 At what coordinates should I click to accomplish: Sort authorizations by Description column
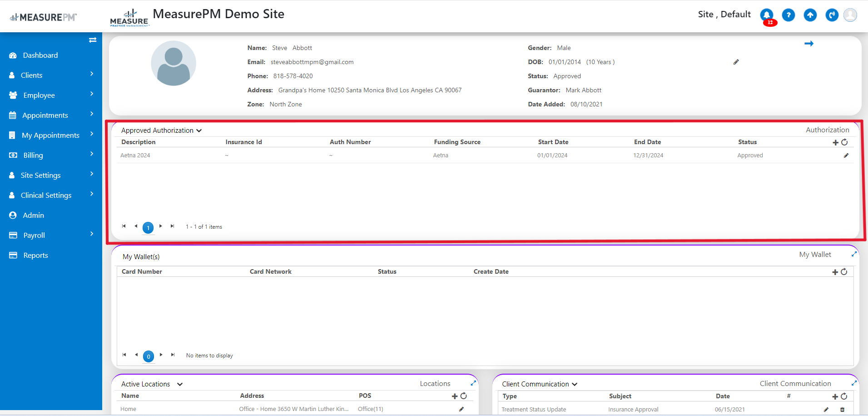pyautogui.click(x=139, y=142)
